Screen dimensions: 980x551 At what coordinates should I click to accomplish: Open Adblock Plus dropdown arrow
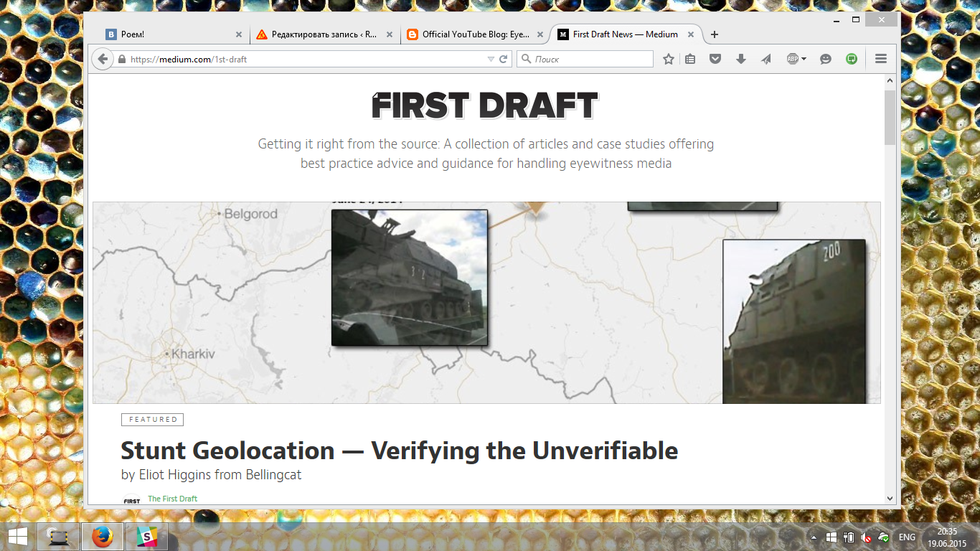[x=804, y=59]
